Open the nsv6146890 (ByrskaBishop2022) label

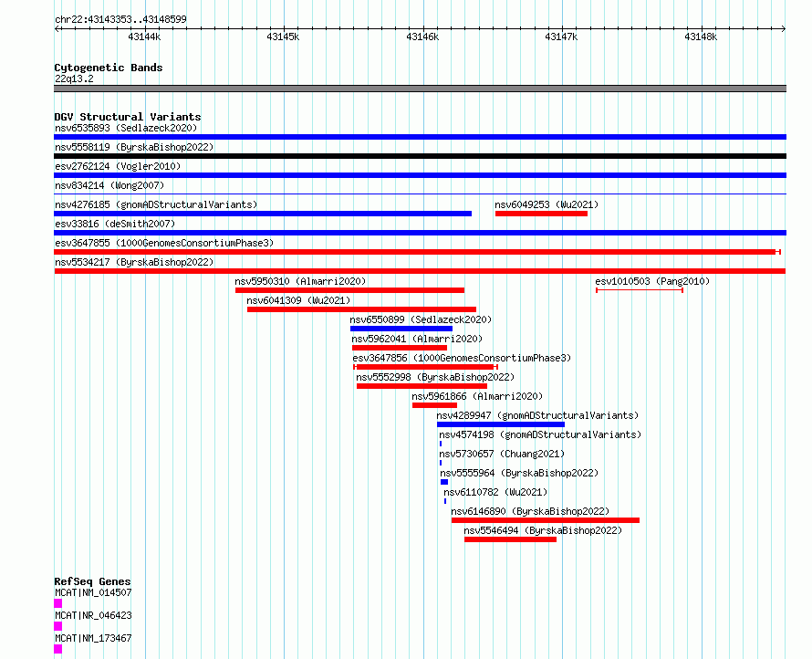coord(530,511)
